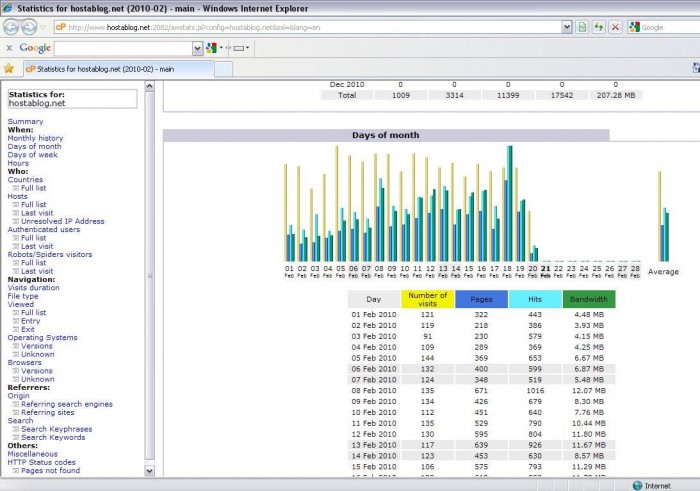Open the icon beside Referring search engines
Image resolution: width=700 pixels, height=491 pixels.
click(16, 404)
